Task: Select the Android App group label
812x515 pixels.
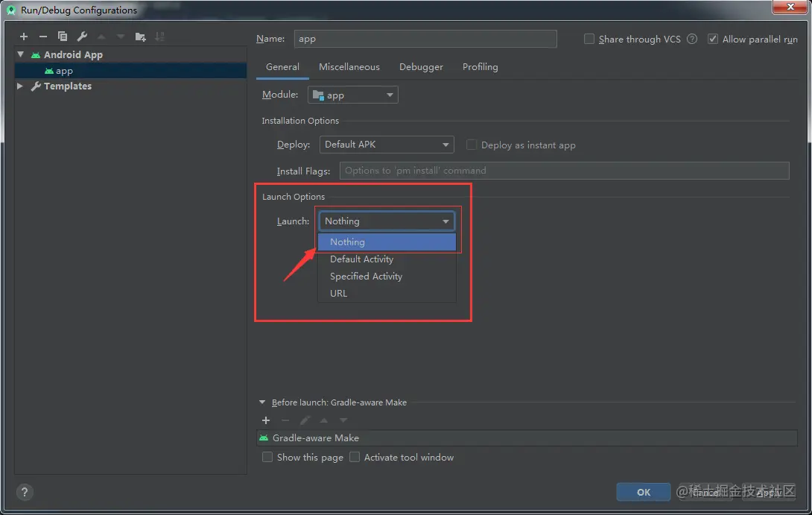Action: tap(73, 54)
